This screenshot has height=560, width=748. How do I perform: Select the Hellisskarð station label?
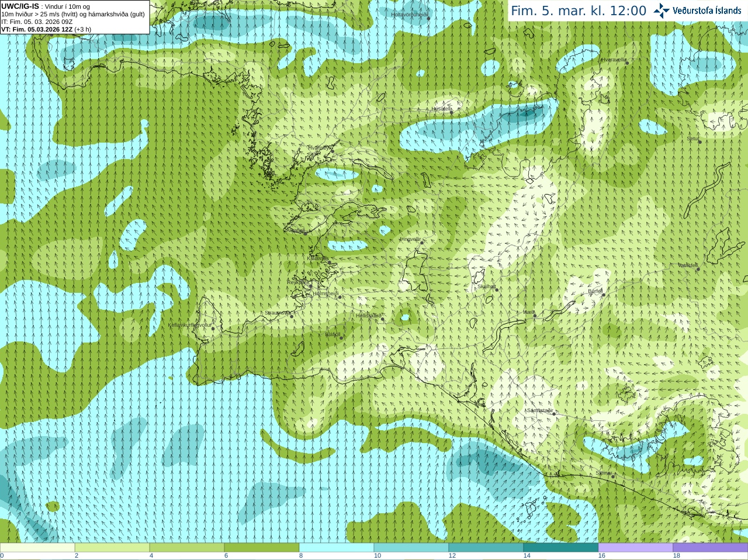tap(369, 316)
